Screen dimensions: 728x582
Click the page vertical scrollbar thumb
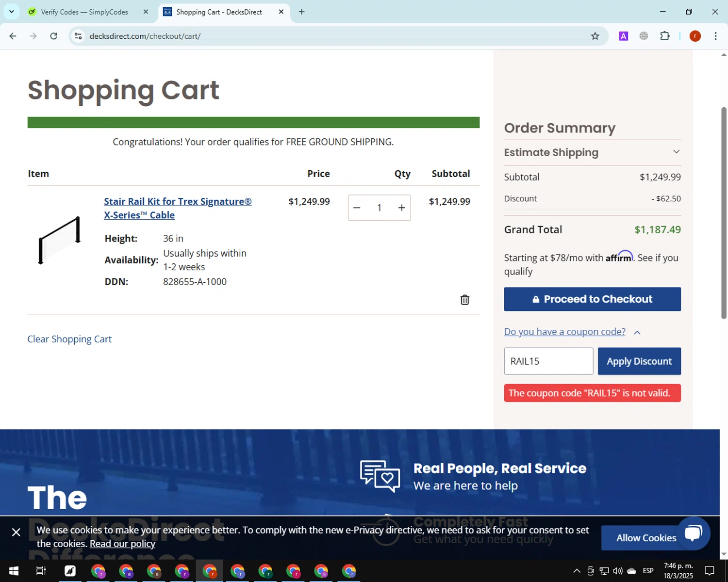[724, 212]
